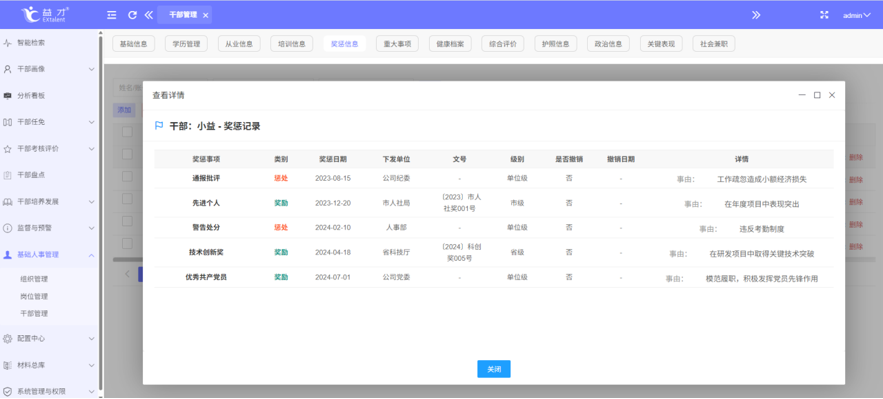Click the double right arrow tab scroller

point(756,15)
